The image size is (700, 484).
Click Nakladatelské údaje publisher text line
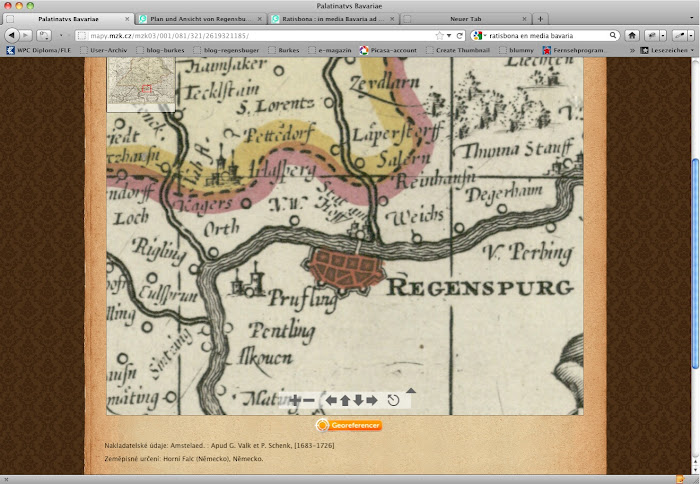tap(219, 445)
